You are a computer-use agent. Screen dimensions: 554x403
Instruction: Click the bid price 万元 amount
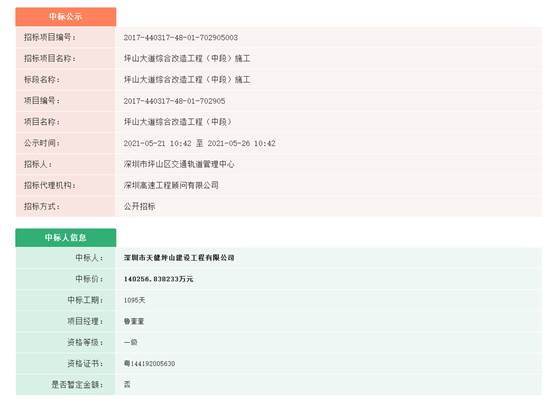click(158, 279)
